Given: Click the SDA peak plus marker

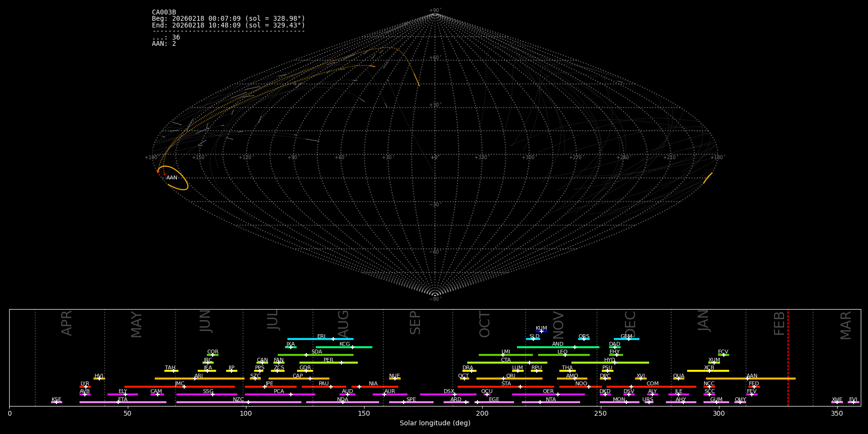Looking at the screenshot, I should (306, 355).
